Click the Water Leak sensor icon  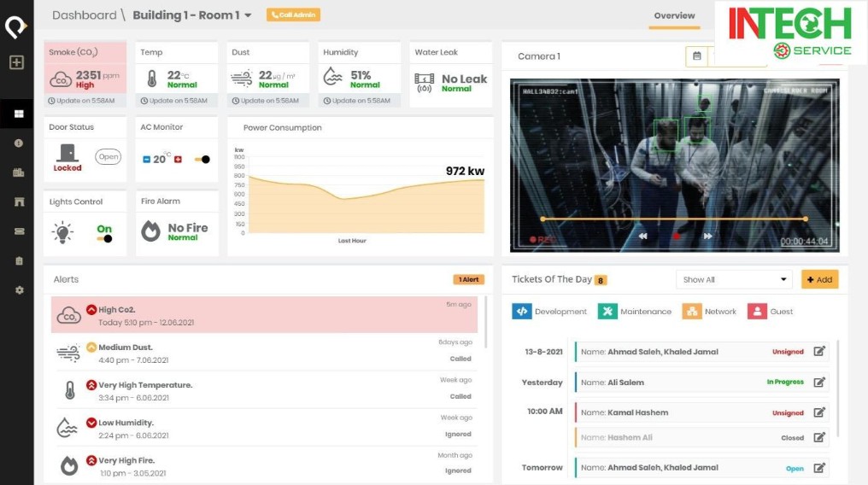tap(424, 83)
